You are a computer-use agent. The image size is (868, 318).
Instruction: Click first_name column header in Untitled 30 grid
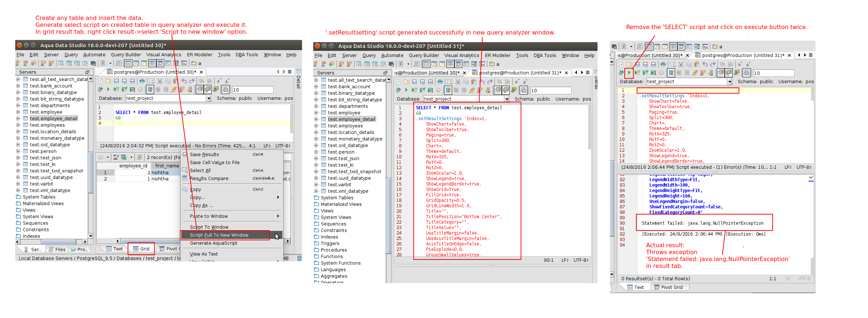[167, 166]
